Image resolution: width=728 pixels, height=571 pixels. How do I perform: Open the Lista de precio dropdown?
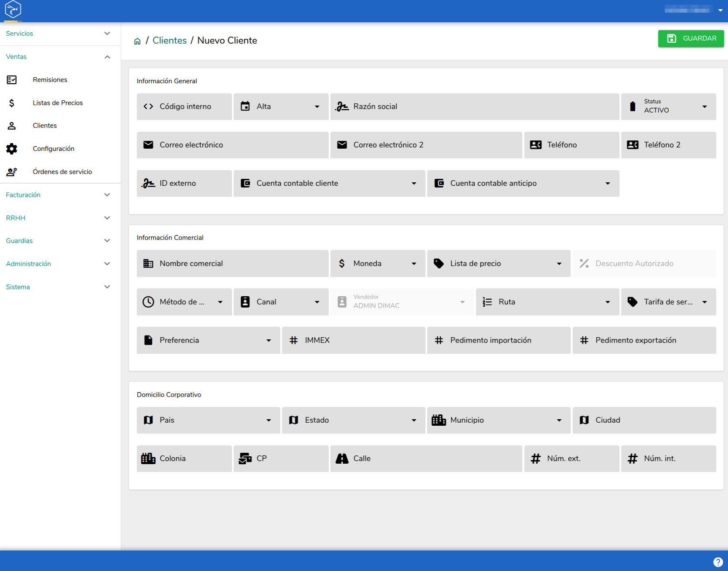tap(499, 263)
